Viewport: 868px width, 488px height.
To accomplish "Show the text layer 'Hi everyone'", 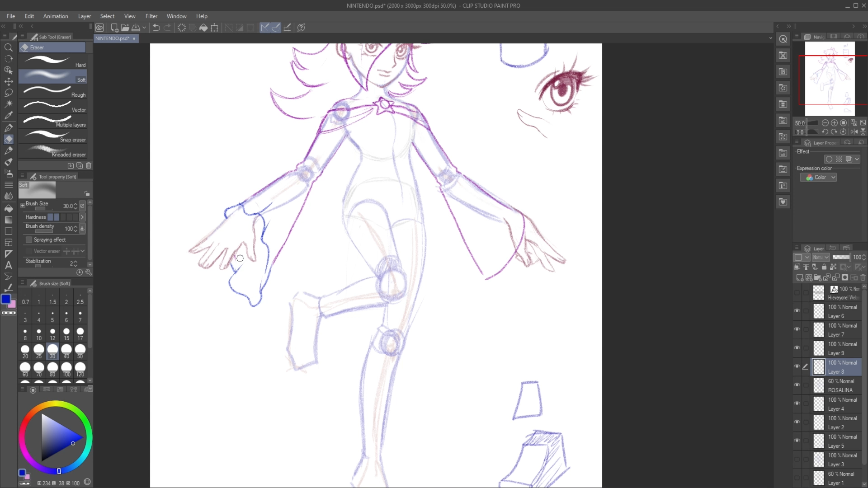I will (x=797, y=292).
